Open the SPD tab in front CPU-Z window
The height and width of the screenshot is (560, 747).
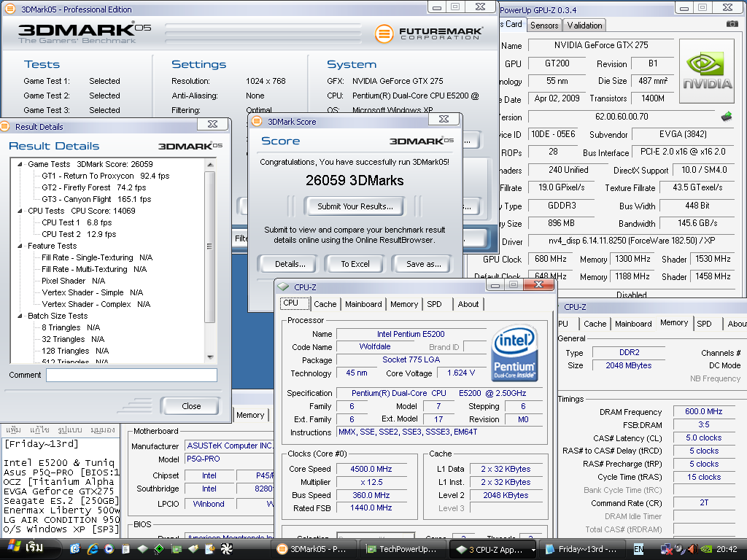coord(434,304)
